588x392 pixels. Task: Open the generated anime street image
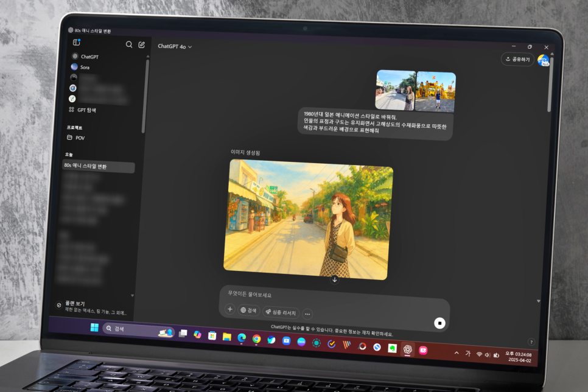pyautogui.click(x=308, y=220)
